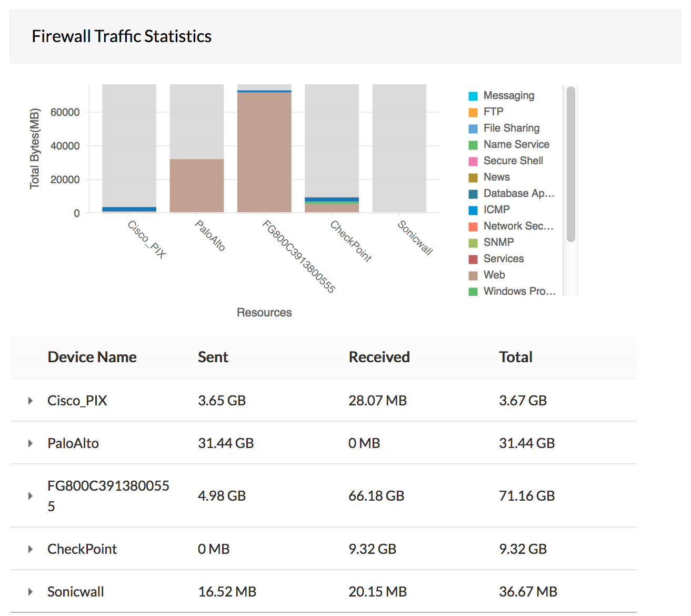Image resolution: width=691 pixels, height=616 pixels.
Task: Expand the Sonicwall device row
Action: click(30, 591)
